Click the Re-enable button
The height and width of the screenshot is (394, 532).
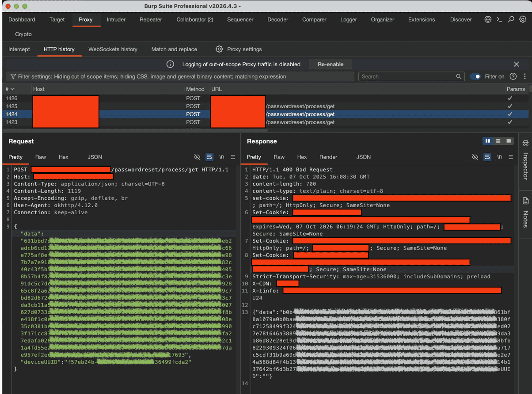[331, 64]
